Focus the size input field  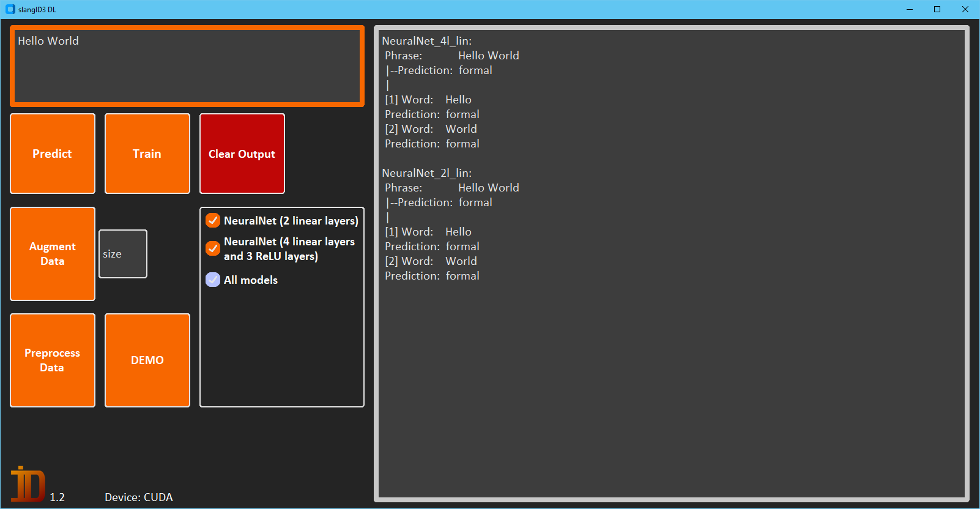123,254
